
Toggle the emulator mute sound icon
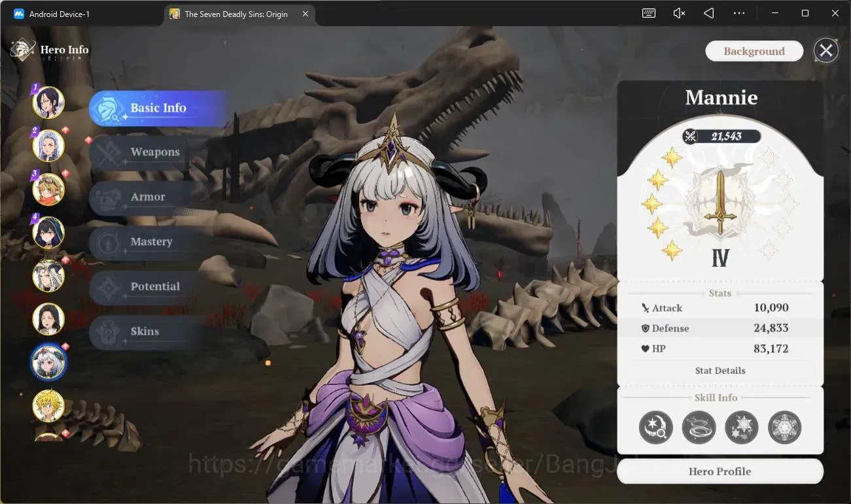679,13
